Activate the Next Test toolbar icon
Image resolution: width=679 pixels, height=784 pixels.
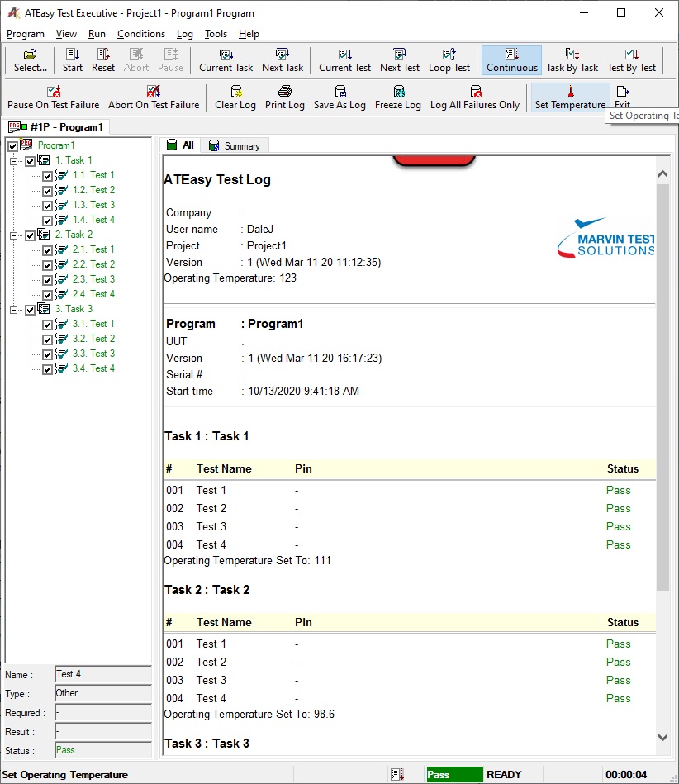[x=399, y=59]
